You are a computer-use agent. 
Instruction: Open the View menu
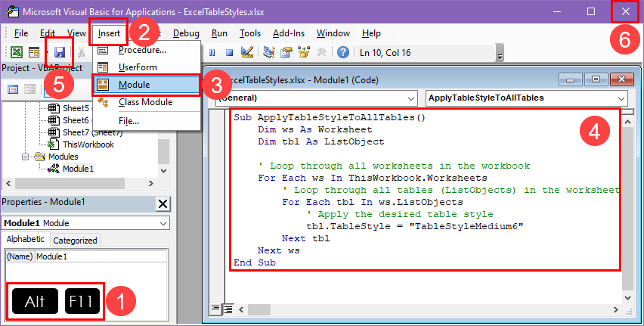(77, 33)
